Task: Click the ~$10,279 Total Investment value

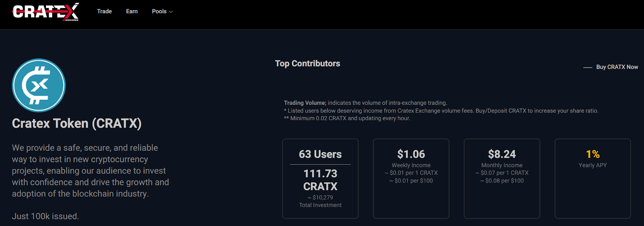Action: pyautogui.click(x=320, y=197)
